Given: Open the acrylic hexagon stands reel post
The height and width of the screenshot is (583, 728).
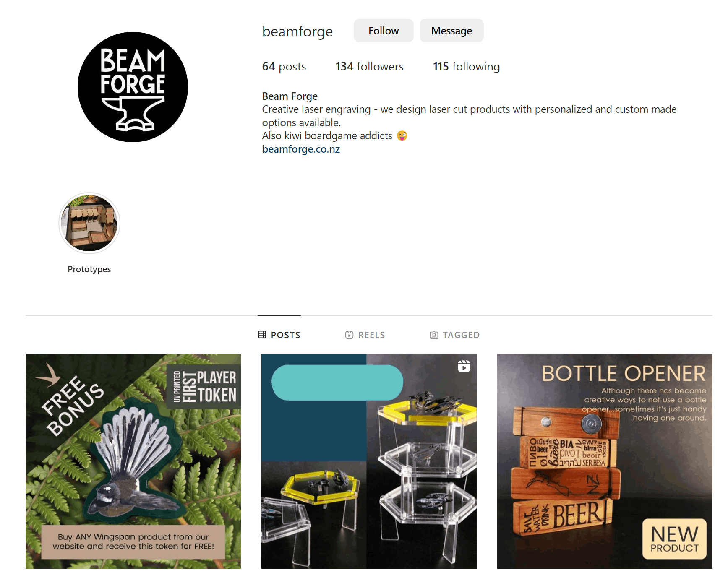Looking at the screenshot, I should [369, 461].
